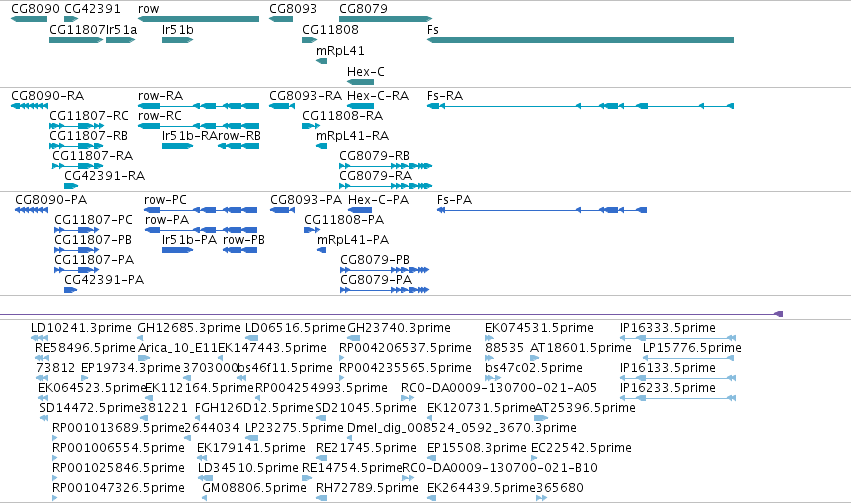Select the LP15776.5prime EST label
Viewport: 851px width, 503px height.
693,348
